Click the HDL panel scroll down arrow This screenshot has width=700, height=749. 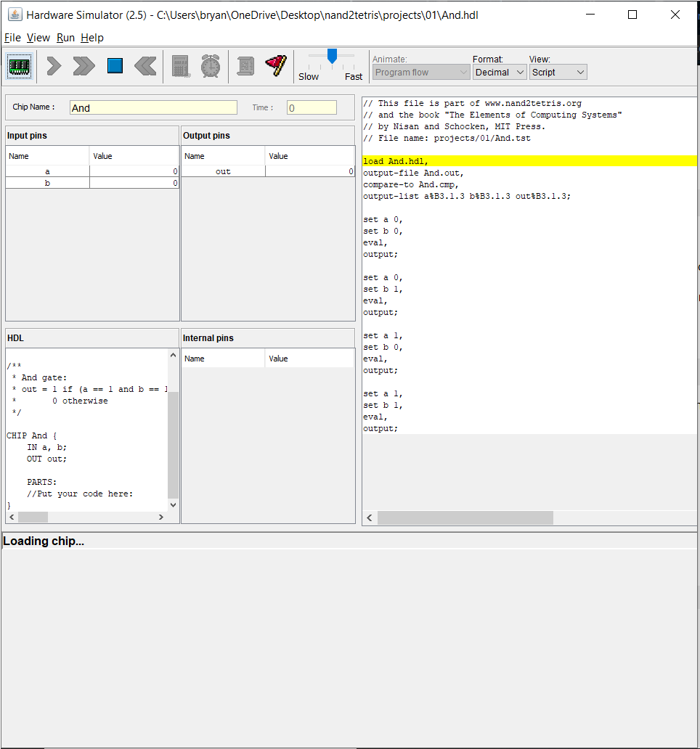[x=173, y=504]
